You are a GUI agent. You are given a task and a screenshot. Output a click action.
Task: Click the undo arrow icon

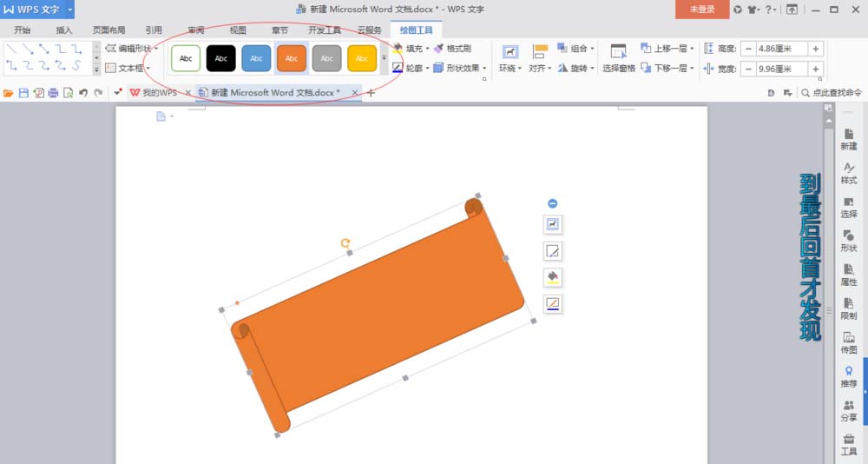(x=83, y=92)
